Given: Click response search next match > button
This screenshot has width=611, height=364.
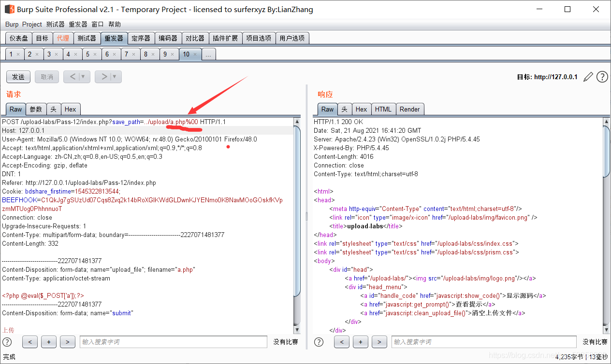Looking at the screenshot, I should 379,342.
